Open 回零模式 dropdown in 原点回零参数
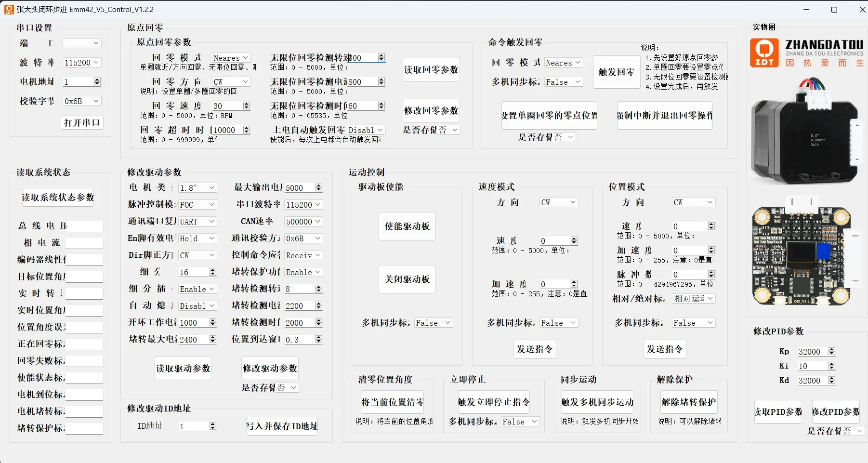The height and width of the screenshot is (463, 868). [x=232, y=57]
